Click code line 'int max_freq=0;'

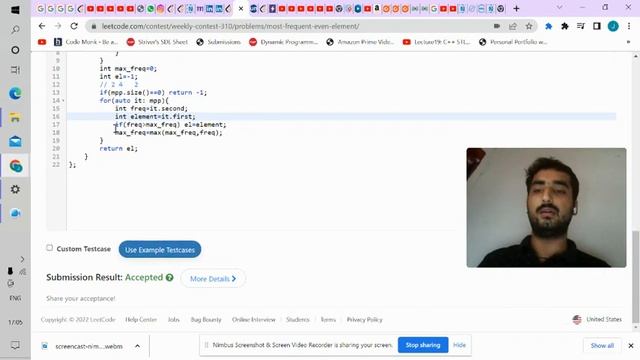pyautogui.click(x=128, y=69)
